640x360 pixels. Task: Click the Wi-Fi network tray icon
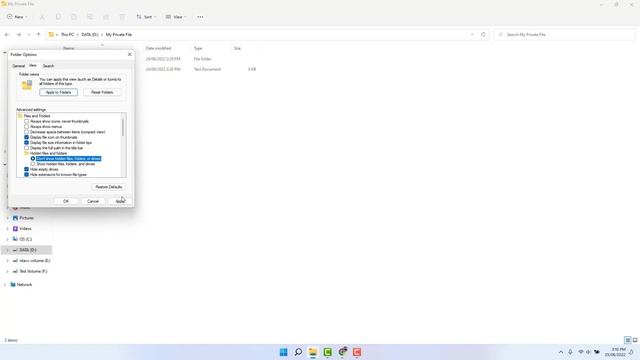pos(580,352)
